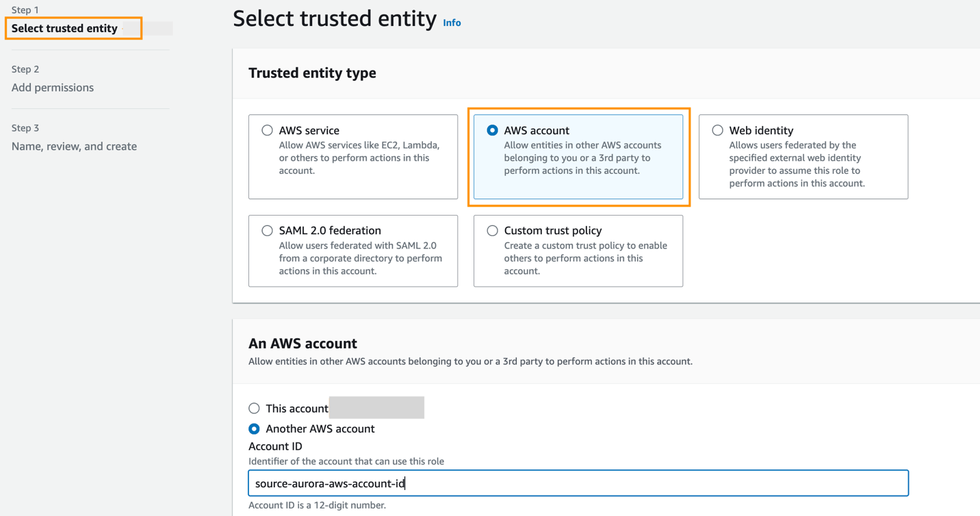
Task: Pick the SAML 2.0 federation radio option
Action: click(x=267, y=231)
